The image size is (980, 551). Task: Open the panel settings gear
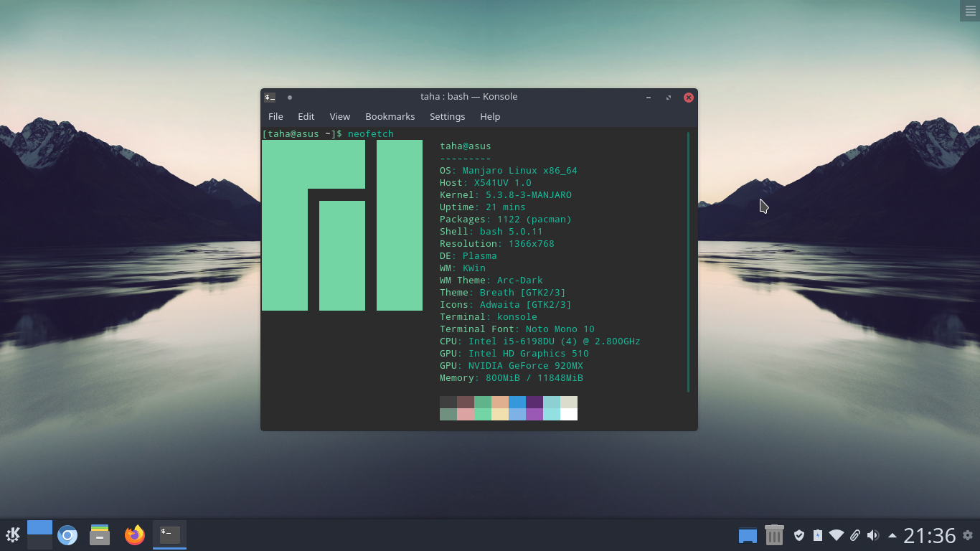tap(968, 535)
